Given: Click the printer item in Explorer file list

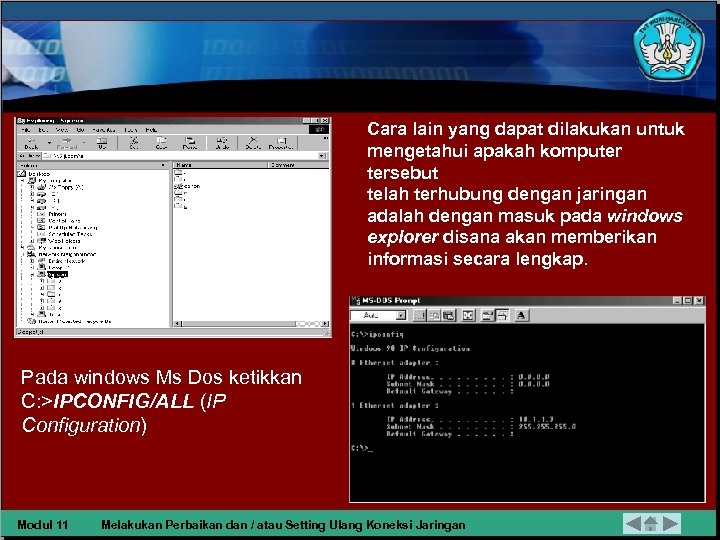Looking at the screenshot, I should point(187,186).
